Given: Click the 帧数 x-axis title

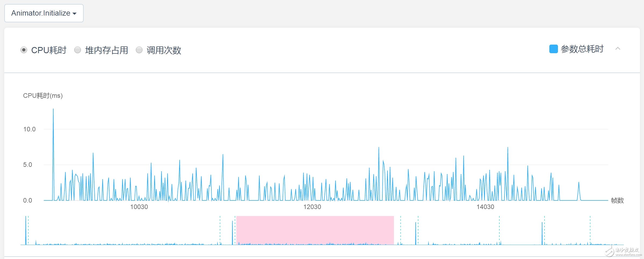Looking at the screenshot, I should (x=617, y=200).
